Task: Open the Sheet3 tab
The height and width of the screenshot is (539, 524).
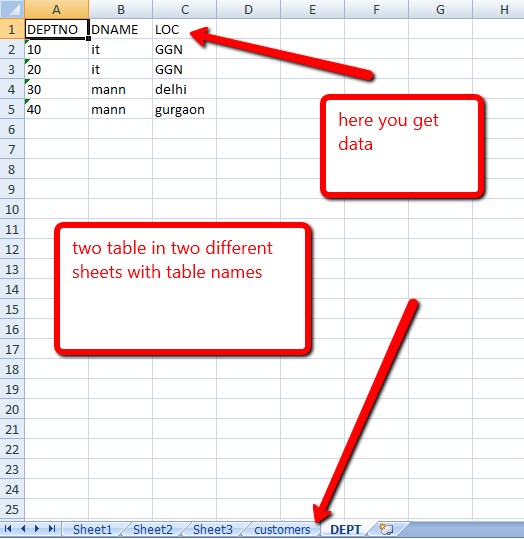Action: (x=213, y=529)
